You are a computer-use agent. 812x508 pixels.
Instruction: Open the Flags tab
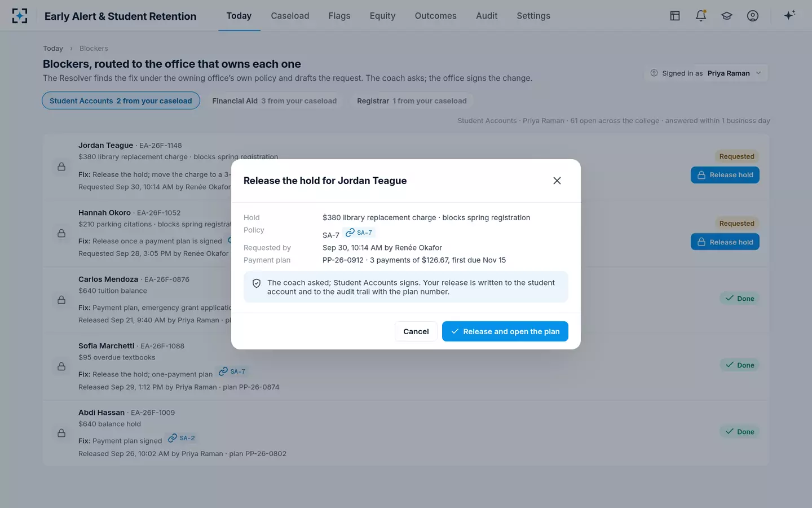(339, 16)
